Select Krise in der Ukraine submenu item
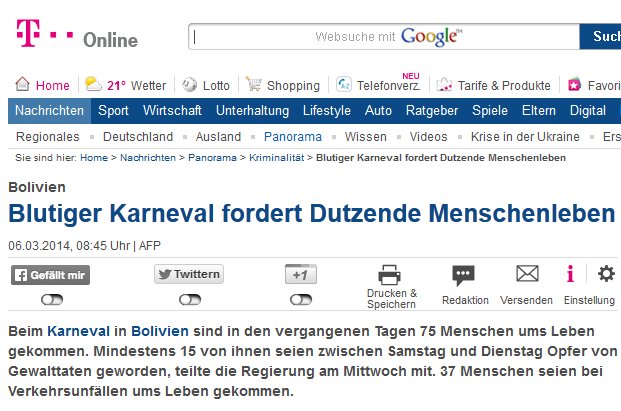The height and width of the screenshot is (411, 621). 525,137
